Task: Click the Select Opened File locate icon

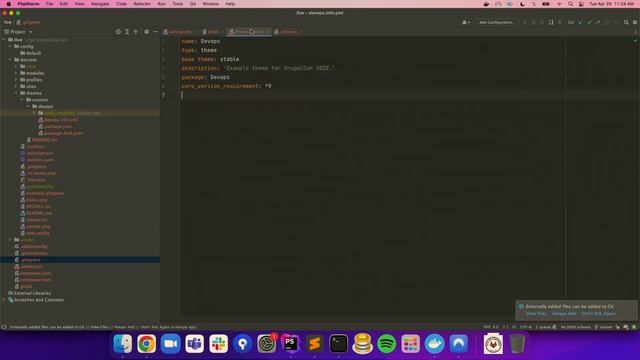Action: click(x=118, y=31)
